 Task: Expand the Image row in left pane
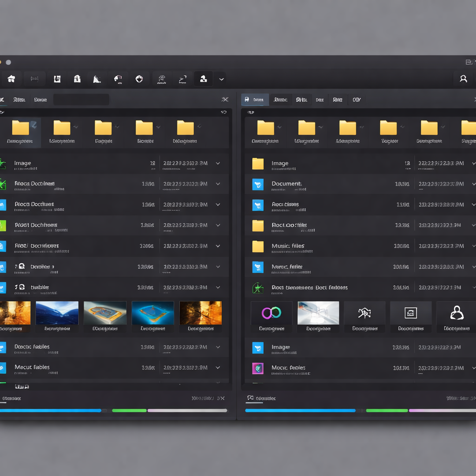point(218,164)
